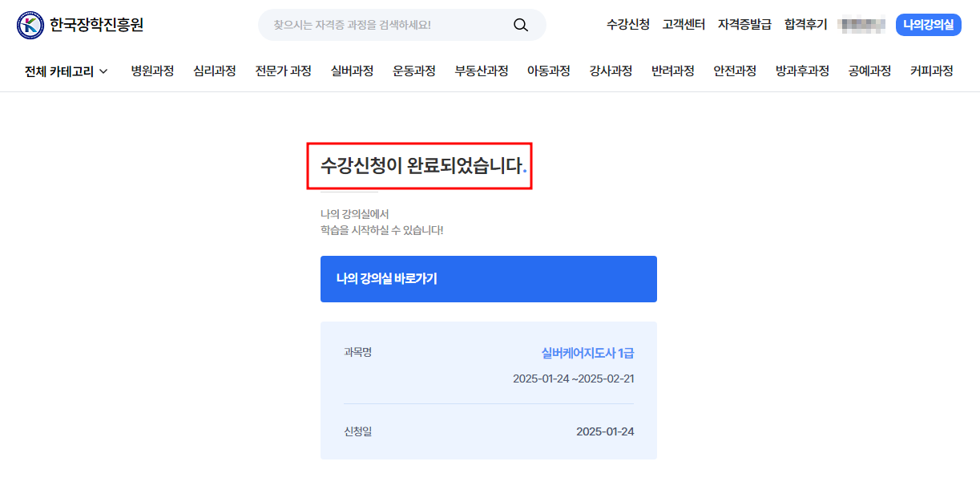Viewport: 980px width, 502px height.
Task: Click the course search input field
Action: click(x=377, y=25)
